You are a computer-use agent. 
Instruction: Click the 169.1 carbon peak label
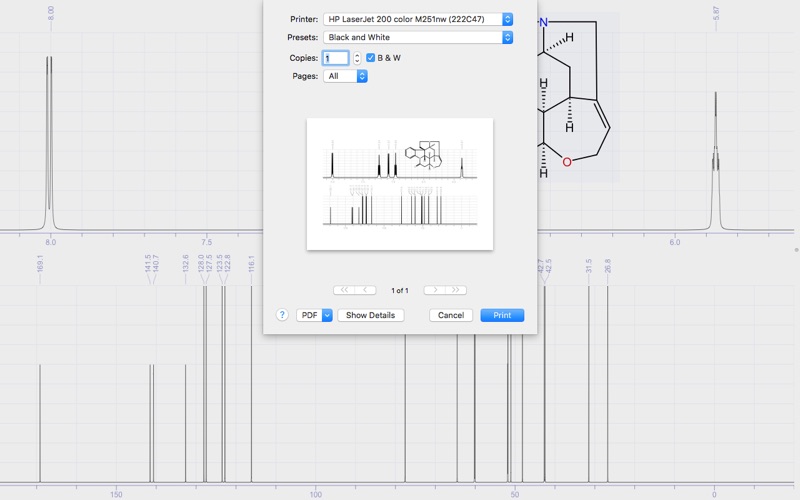tap(40, 264)
